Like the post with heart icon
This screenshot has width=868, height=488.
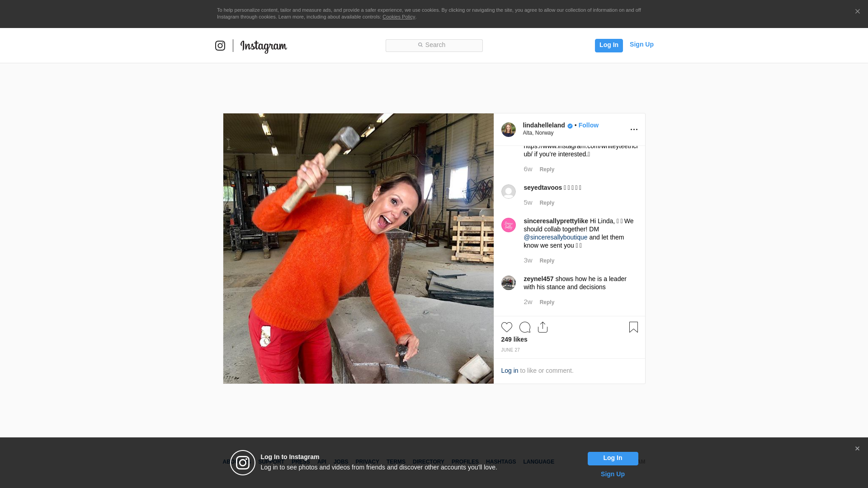[x=507, y=327]
